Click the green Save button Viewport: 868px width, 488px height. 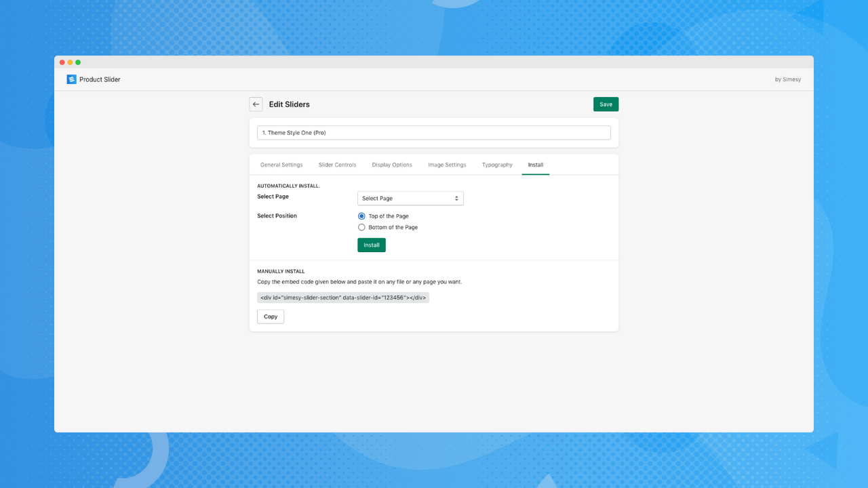click(x=606, y=104)
